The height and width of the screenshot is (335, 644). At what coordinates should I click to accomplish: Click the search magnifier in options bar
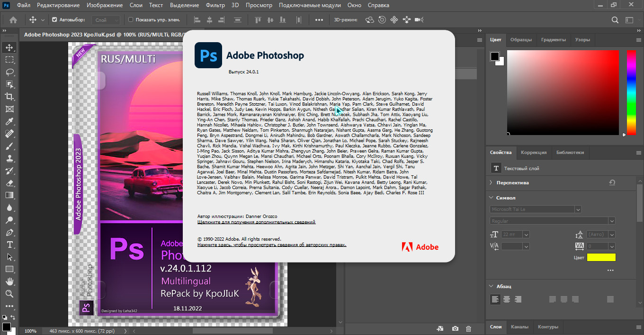tap(615, 20)
